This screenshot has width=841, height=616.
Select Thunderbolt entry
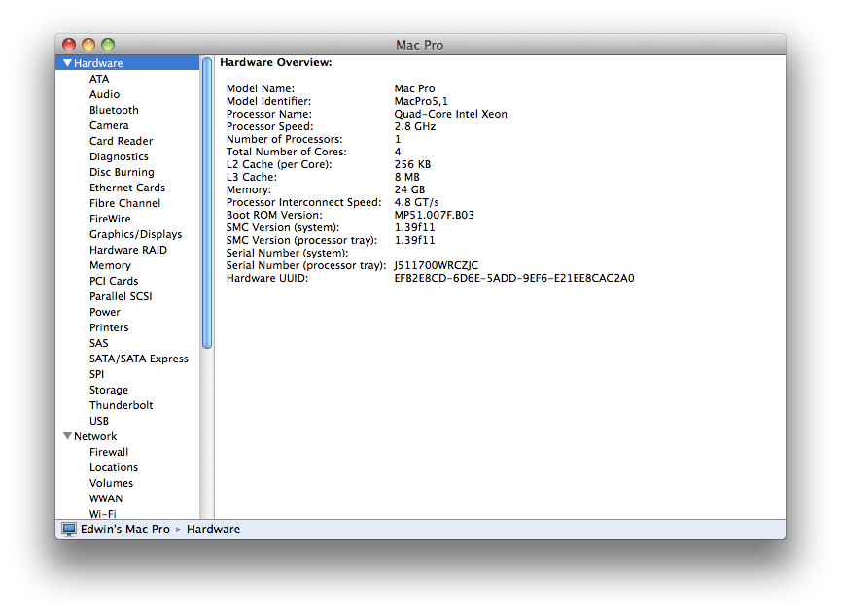point(122,405)
